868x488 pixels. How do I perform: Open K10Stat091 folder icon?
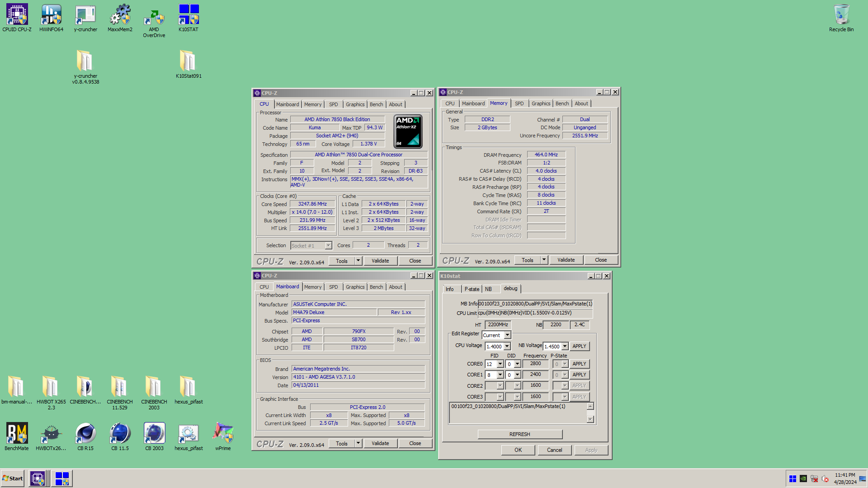189,64
